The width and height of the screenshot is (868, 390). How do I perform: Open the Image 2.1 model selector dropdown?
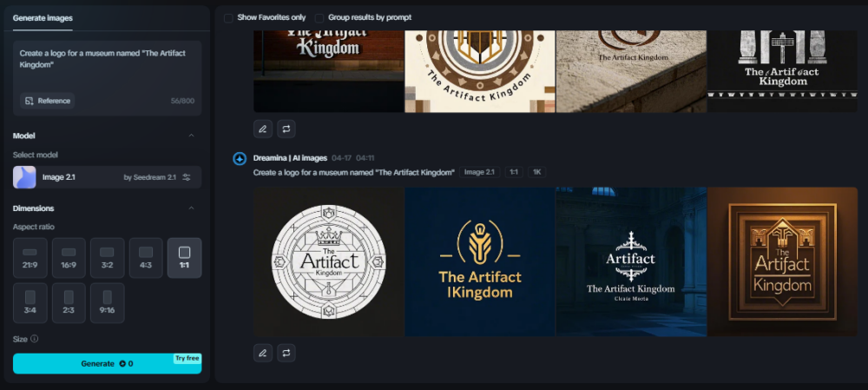tap(107, 177)
